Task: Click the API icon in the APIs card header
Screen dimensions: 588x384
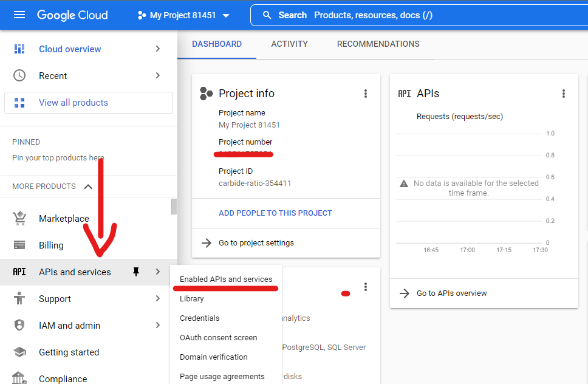Action: (x=405, y=94)
